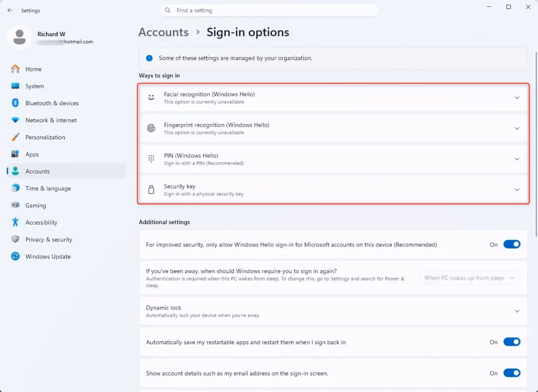Screen dimensions: 538x392
Task: Toggle automatically save restartable apps switch
Action: (x=512, y=342)
